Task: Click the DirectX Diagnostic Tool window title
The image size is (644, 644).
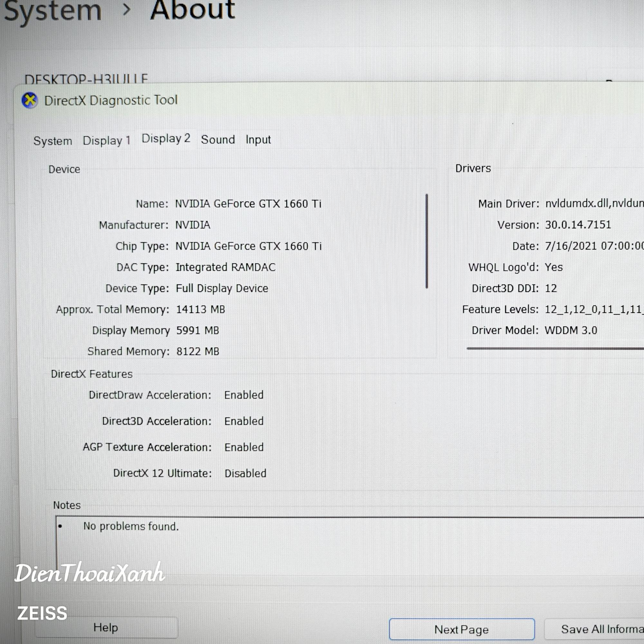Action: (x=111, y=100)
